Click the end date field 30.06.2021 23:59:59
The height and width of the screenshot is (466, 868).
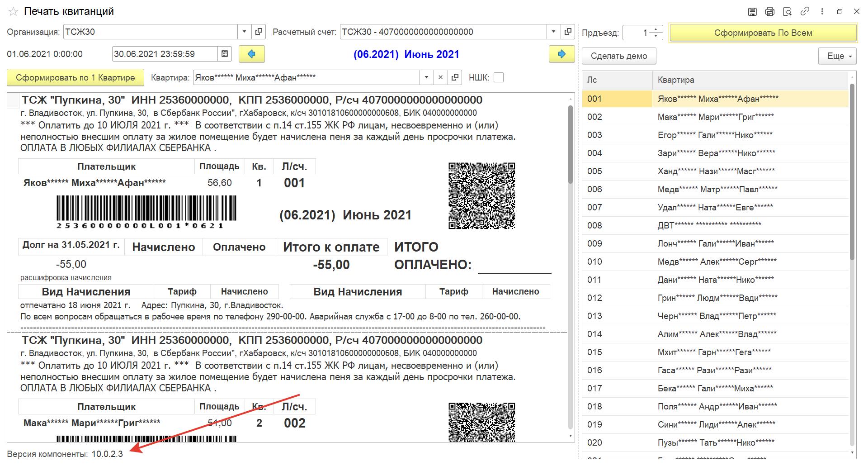coord(165,54)
